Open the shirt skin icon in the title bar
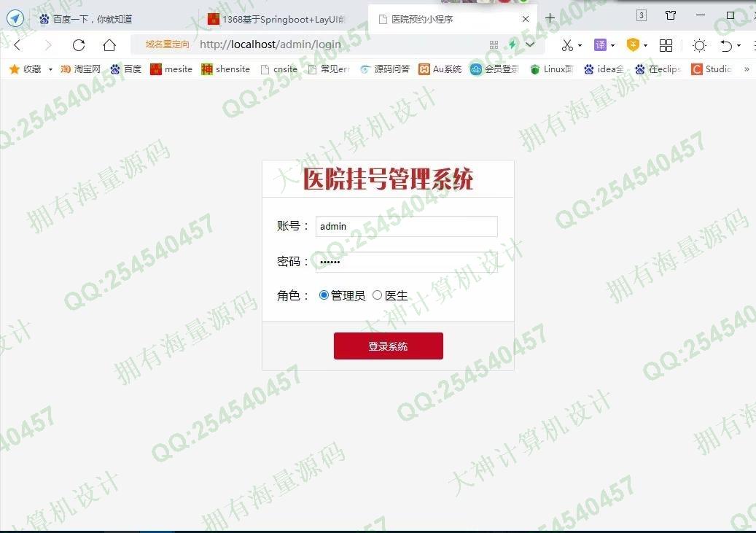756x533 pixels. [671, 15]
